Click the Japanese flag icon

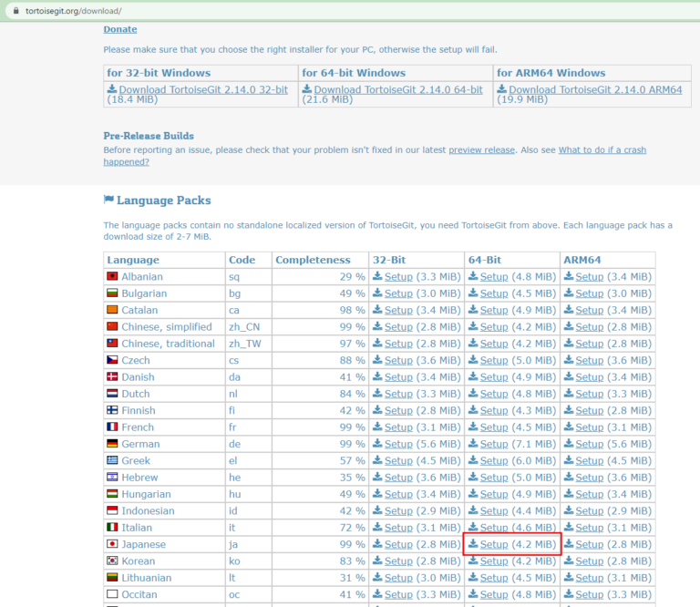(112, 544)
